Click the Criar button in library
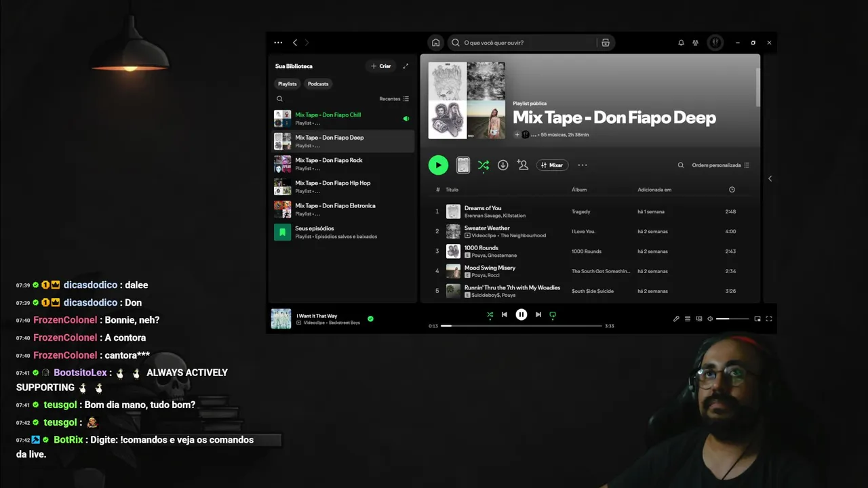Screen dimensions: 868x488 (381, 66)
